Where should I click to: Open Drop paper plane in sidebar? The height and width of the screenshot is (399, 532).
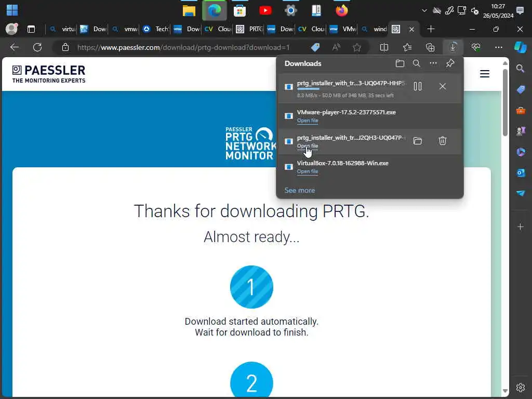click(521, 193)
